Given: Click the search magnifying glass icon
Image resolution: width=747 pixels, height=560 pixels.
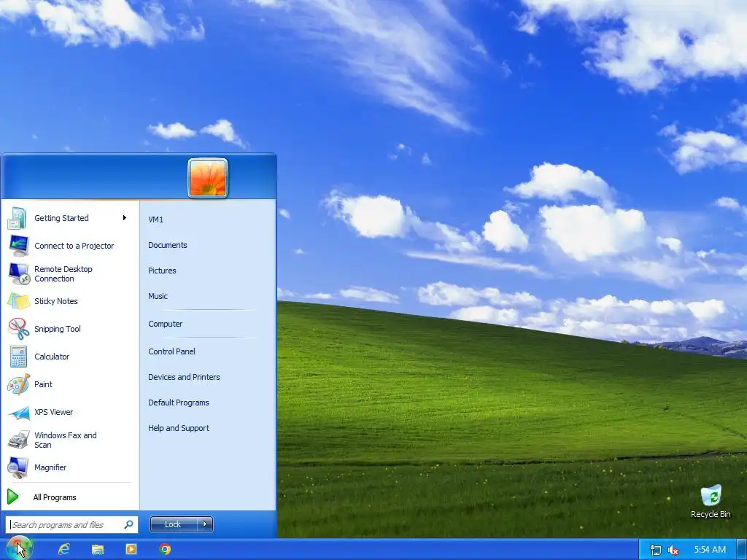Looking at the screenshot, I should coord(128,525).
